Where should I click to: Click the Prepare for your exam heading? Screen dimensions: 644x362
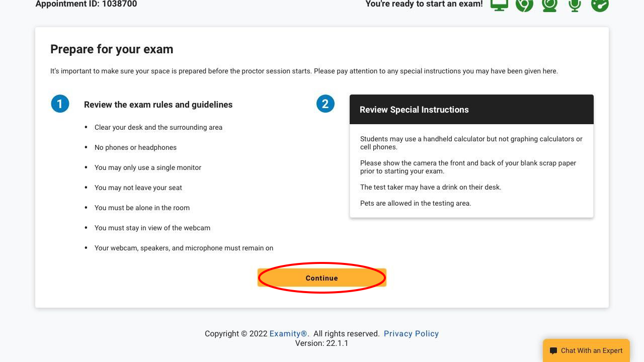[x=112, y=49]
